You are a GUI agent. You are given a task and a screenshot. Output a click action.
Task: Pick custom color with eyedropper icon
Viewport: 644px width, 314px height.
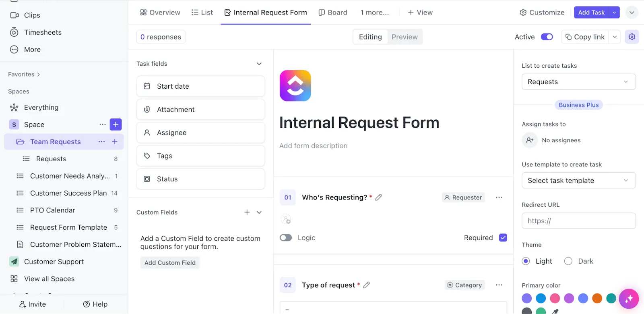(555, 311)
